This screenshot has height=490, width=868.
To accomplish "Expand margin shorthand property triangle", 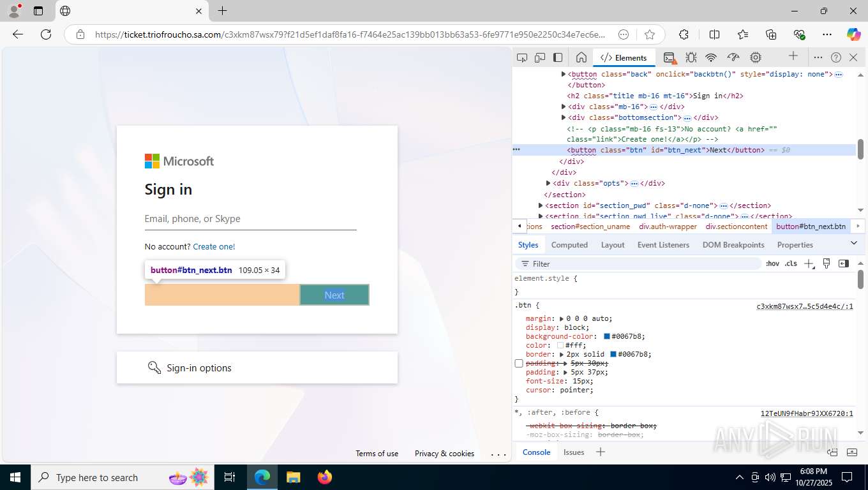I will click(562, 318).
